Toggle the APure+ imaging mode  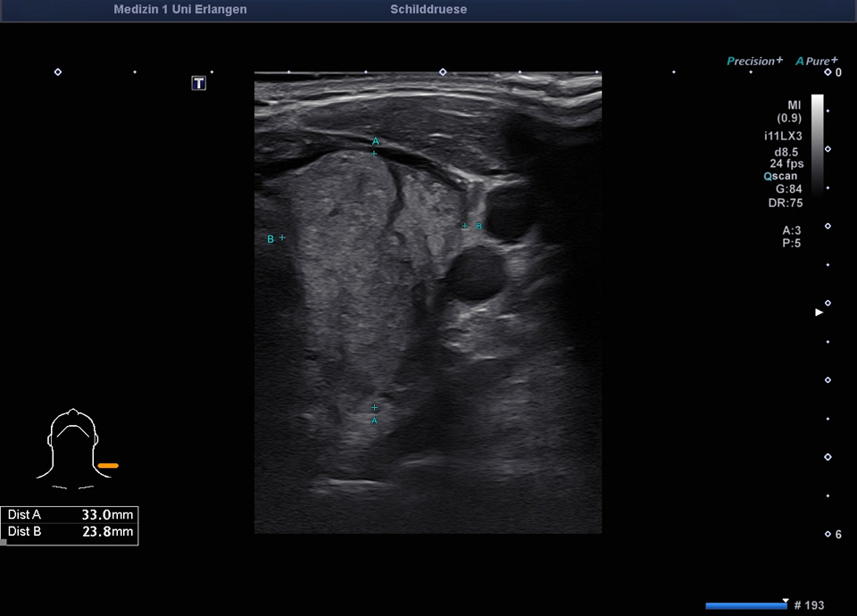[817, 61]
